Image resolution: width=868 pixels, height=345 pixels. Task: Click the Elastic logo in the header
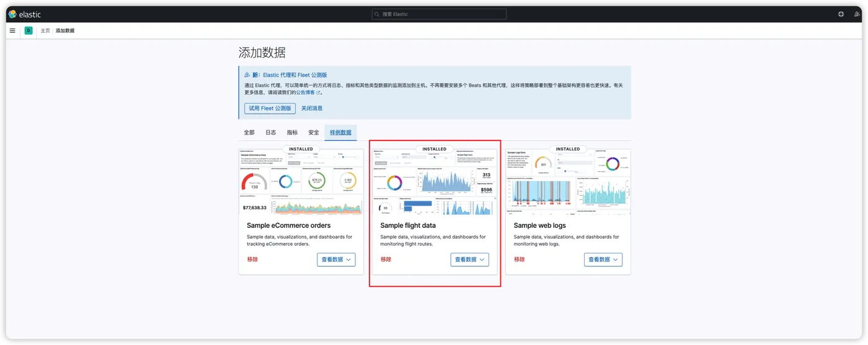tap(25, 14)
